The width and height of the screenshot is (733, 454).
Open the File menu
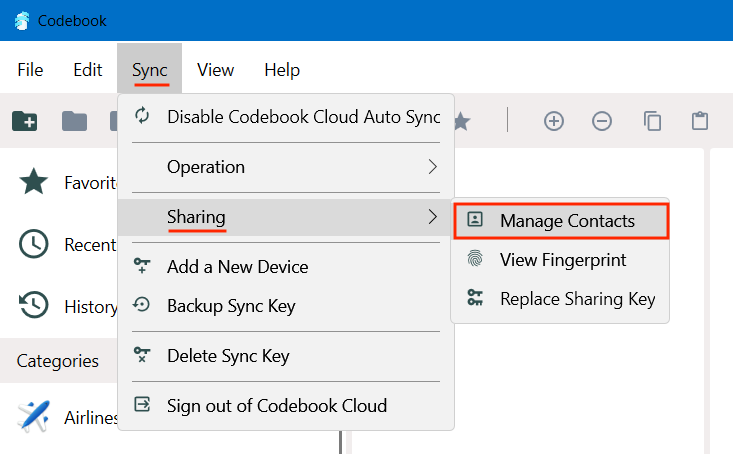tap(30, 70)
